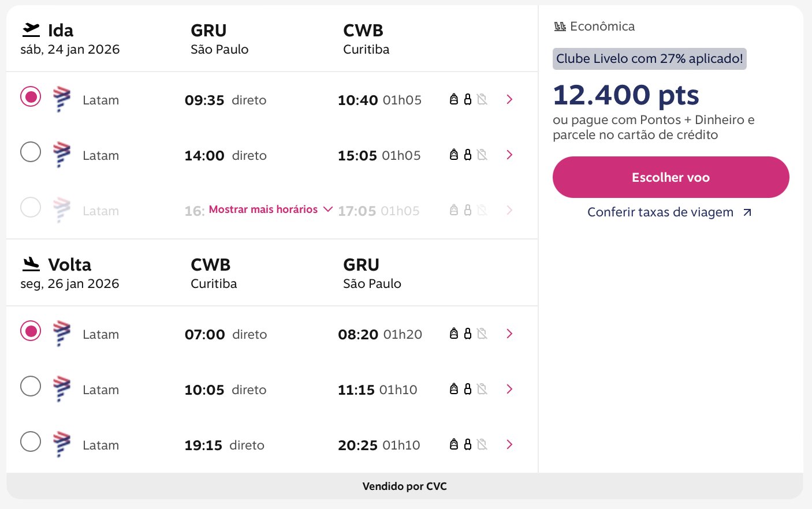The height and width of the screenshot is (509, 812).
Task: Click the backpack icon on 09:35 flight
Action: pyautogui.click(x=454, y=99)
